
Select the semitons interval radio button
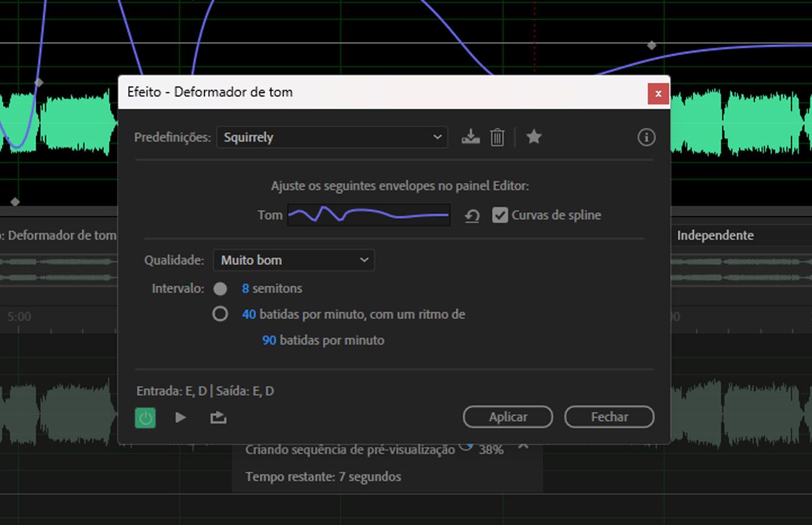[220, 289]
